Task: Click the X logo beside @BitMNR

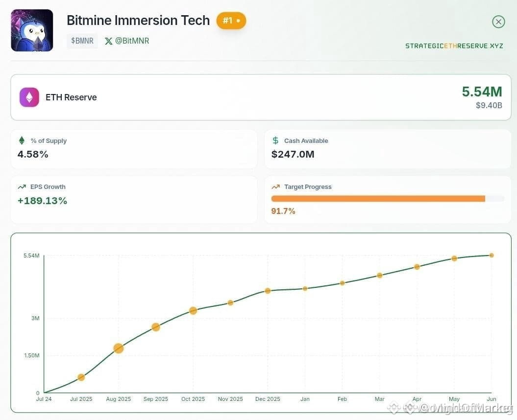Action: 108,41
